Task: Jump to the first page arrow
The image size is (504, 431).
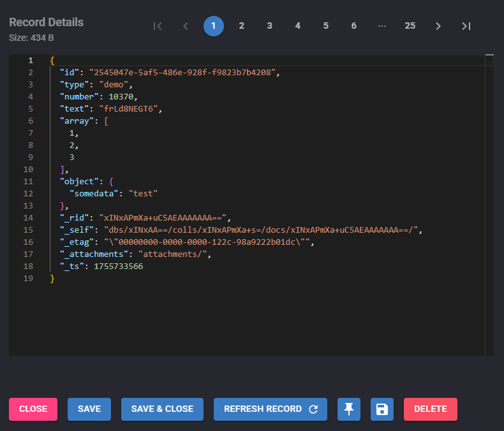Action: click(x=158, y=26)
